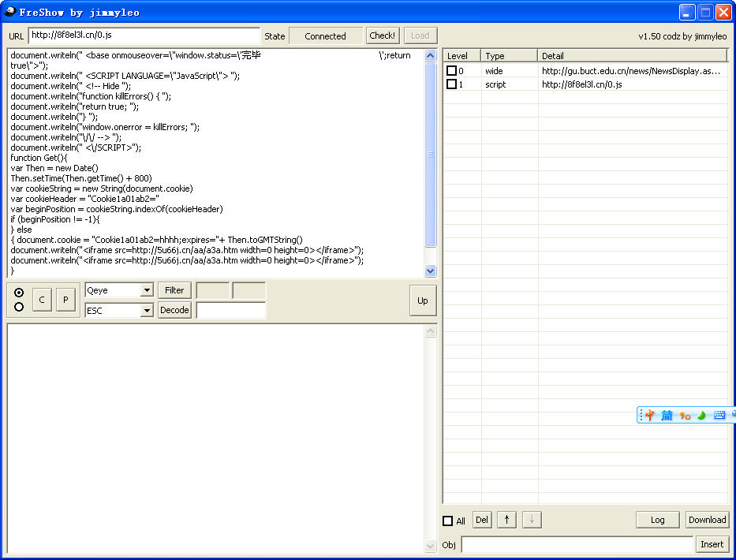This screenshot has height=560, width=736.
Task: Sort list by Level column header
Action: 461,56
